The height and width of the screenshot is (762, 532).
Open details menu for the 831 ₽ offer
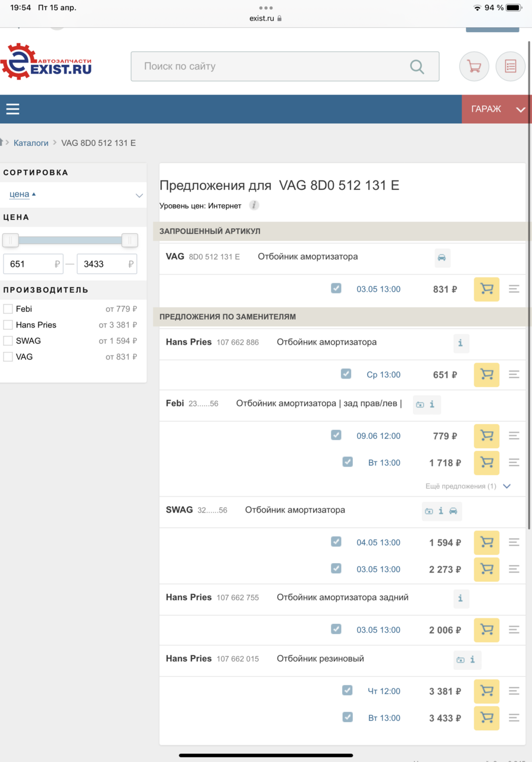[514, 289]
